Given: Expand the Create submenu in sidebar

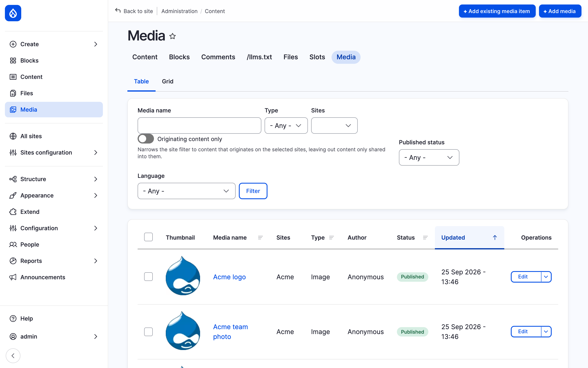Looking at the screenshot, I should click(x=96, y=44).
